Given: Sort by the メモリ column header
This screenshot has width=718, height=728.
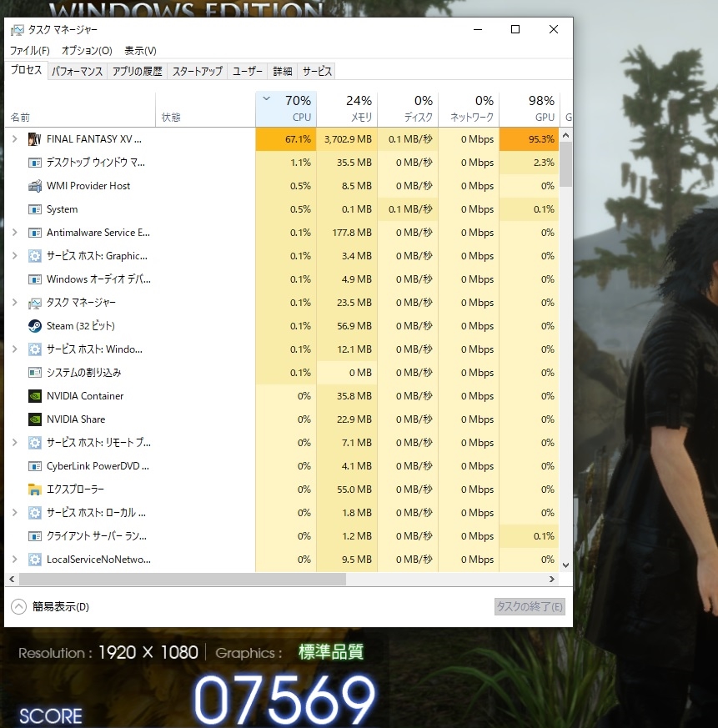Looking at the screenshot, I should click(x=347, y=109).
